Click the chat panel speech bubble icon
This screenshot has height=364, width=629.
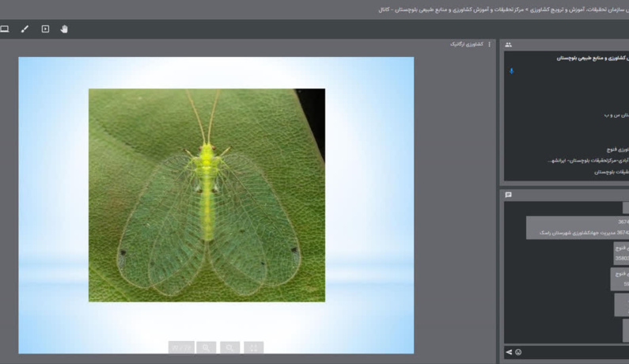coord(508,195)
